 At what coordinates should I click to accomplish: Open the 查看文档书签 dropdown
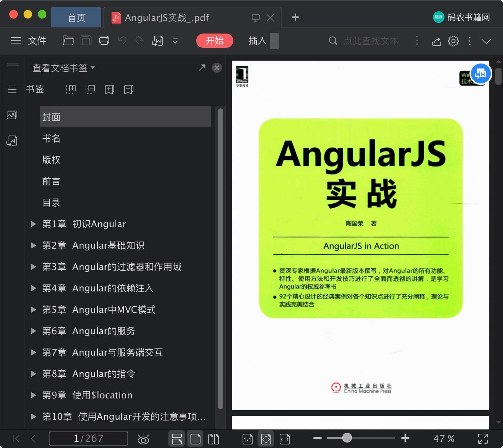coord(63,68)
